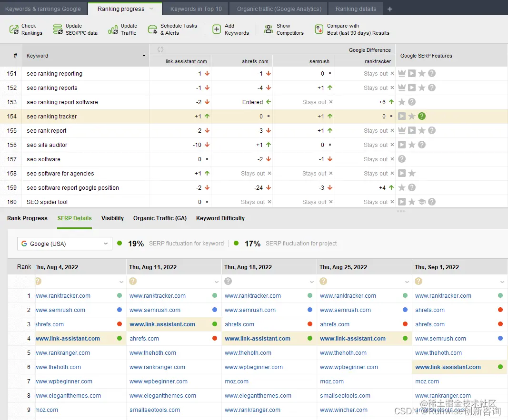Click question icon under Thu, Aug 18, 2022

point(228,281)
